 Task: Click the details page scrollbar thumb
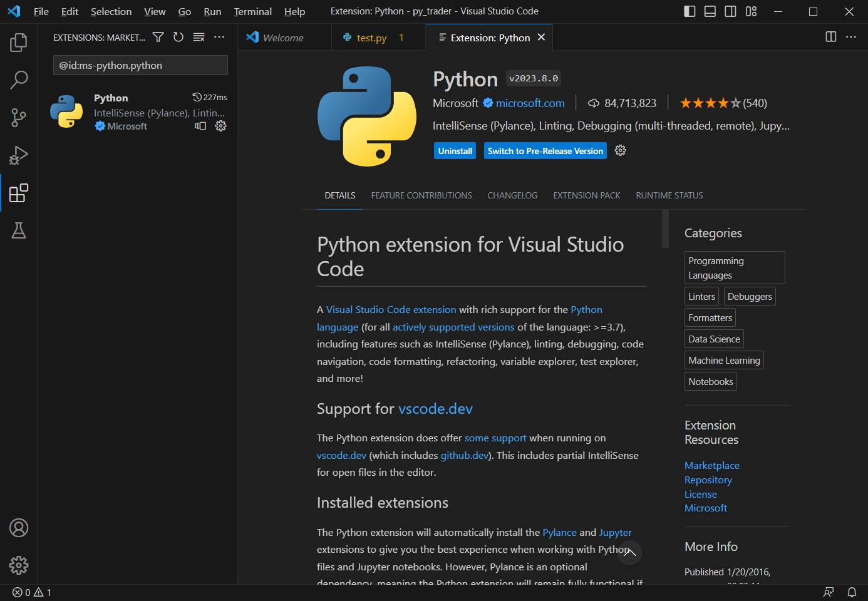coord(665,229)
